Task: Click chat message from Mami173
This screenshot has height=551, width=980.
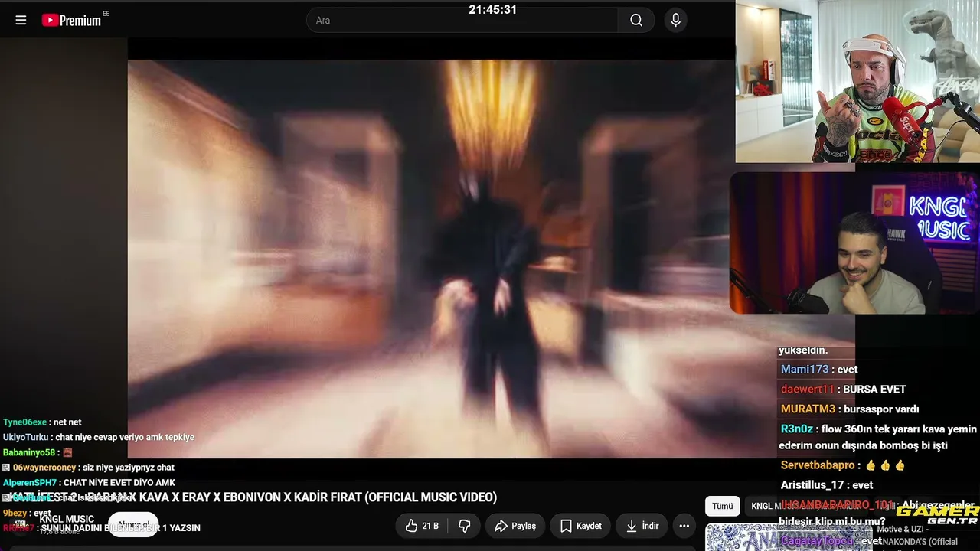Action: [819, 370]
